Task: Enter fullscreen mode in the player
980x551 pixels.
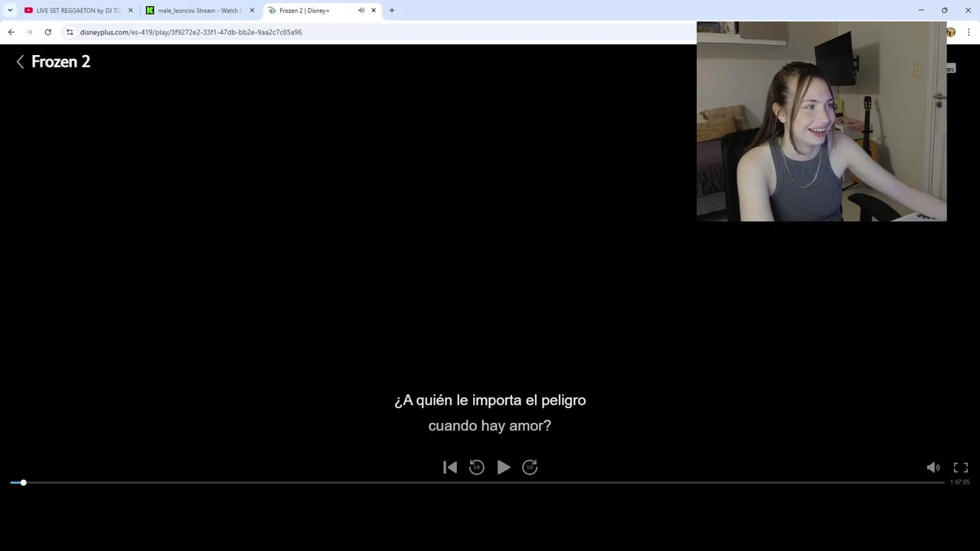Action: (x=961, y=468)
